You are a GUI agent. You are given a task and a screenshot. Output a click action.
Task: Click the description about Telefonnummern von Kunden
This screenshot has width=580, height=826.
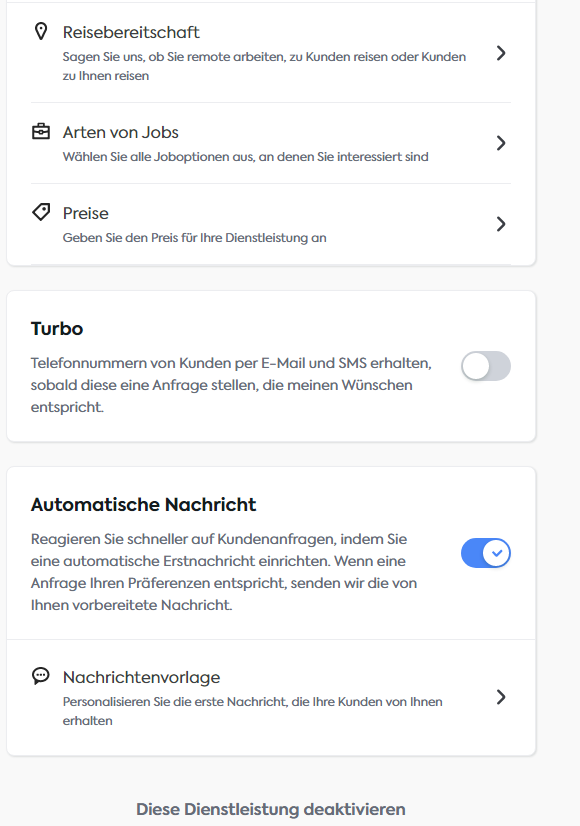[x=231, y=385]
